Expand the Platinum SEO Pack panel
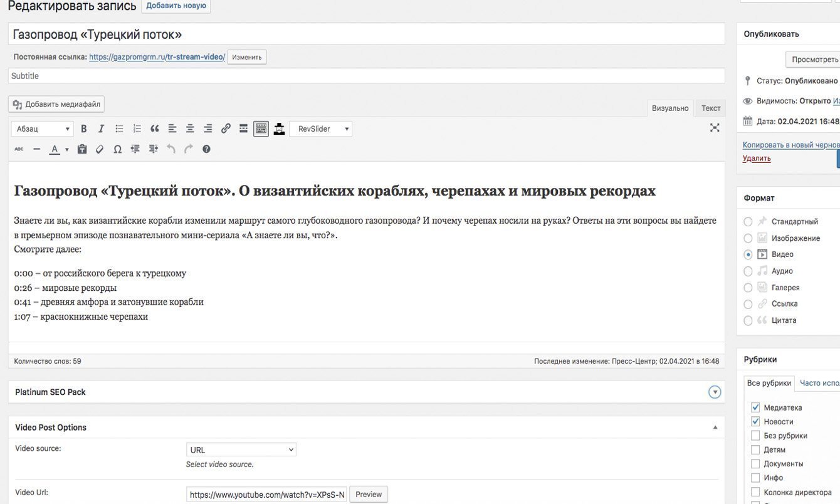The height and width of the screenshot is (504, 840). click(715, 392)
